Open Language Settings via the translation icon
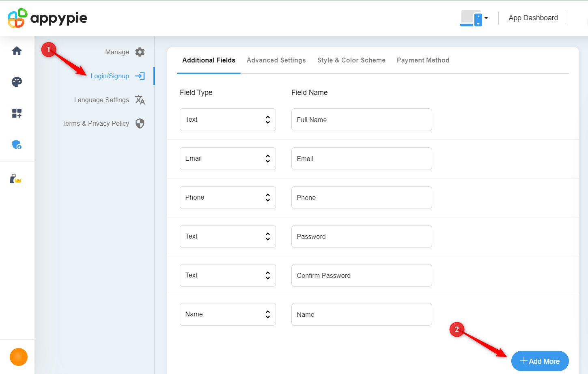Screen dimensions: 588x374 (x=140, y=100)
